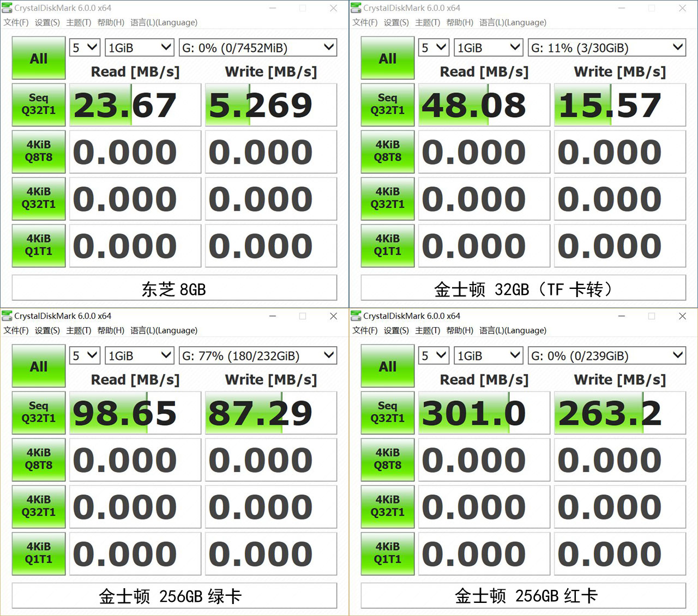The height and width of the screenshot is (616, 698).
Task: Open drive dropdown showing G: 0% (0/239GiB)
Action: [x=607, y=355]
